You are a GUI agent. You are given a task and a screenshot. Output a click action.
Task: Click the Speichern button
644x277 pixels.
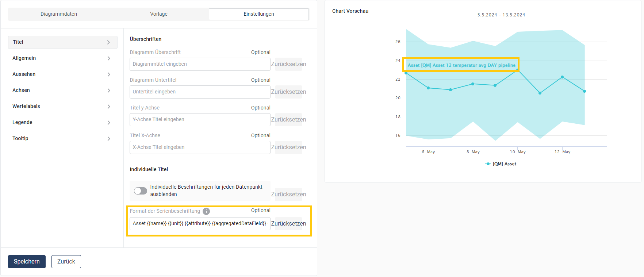[x=27, y=262]
